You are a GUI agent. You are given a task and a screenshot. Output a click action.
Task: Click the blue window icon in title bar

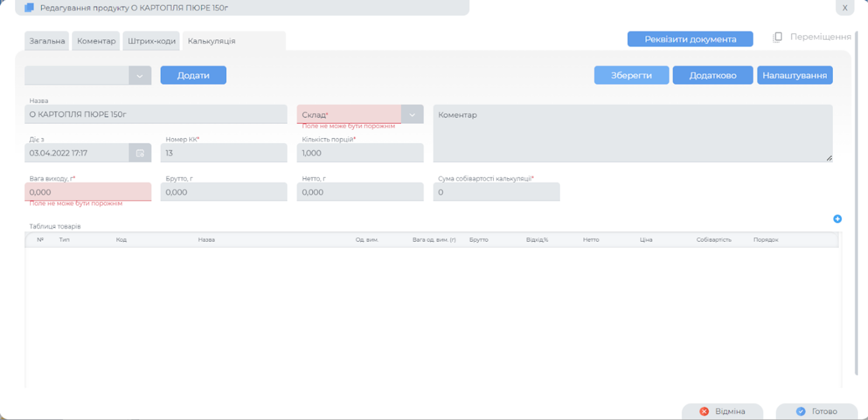(x=29, y=8)
